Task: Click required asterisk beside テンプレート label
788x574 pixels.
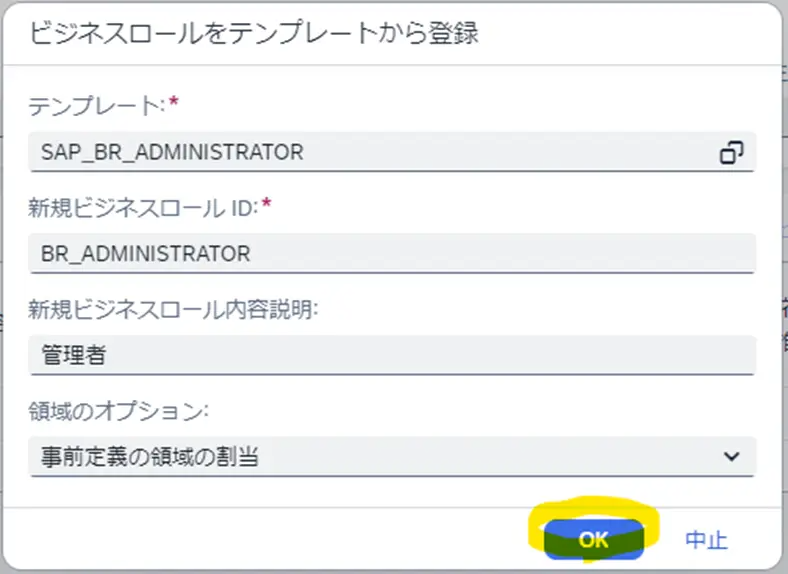Action: click(173, 103)
